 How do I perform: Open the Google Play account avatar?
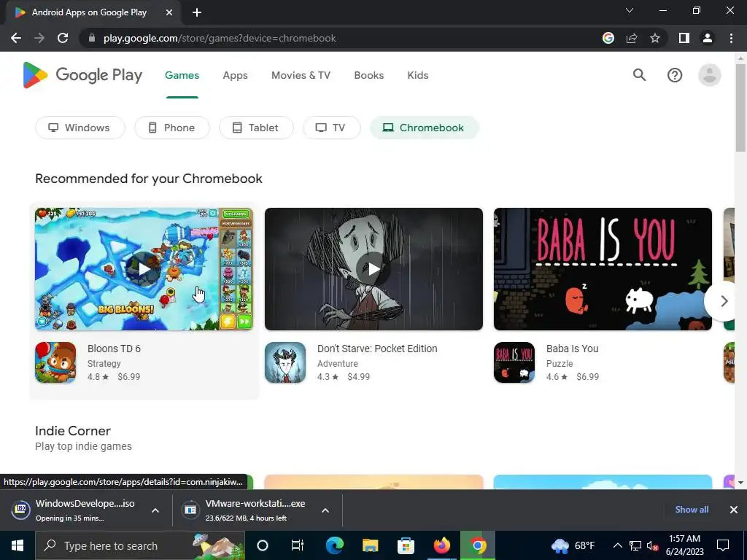pos(709,75)
